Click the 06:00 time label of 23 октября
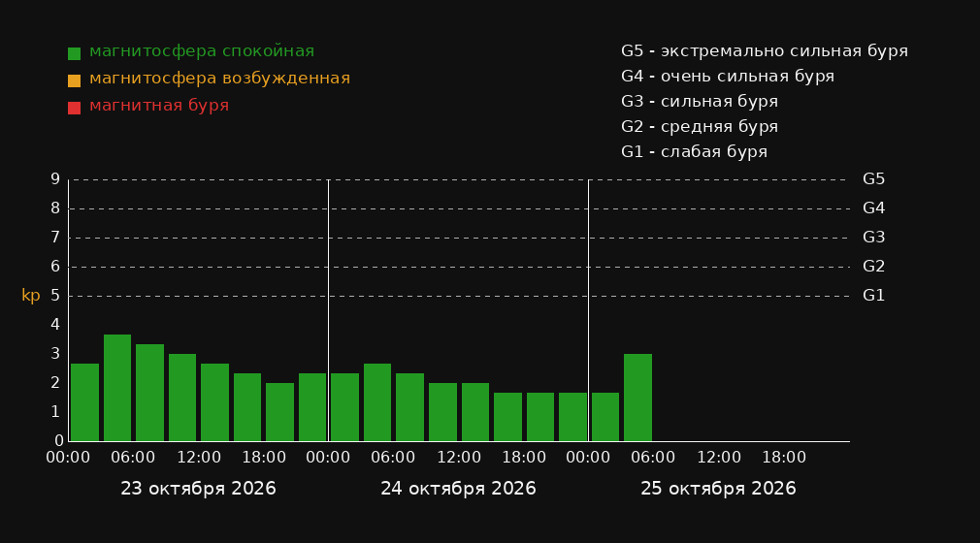980x543 pixels. click(x=133, y=458)
